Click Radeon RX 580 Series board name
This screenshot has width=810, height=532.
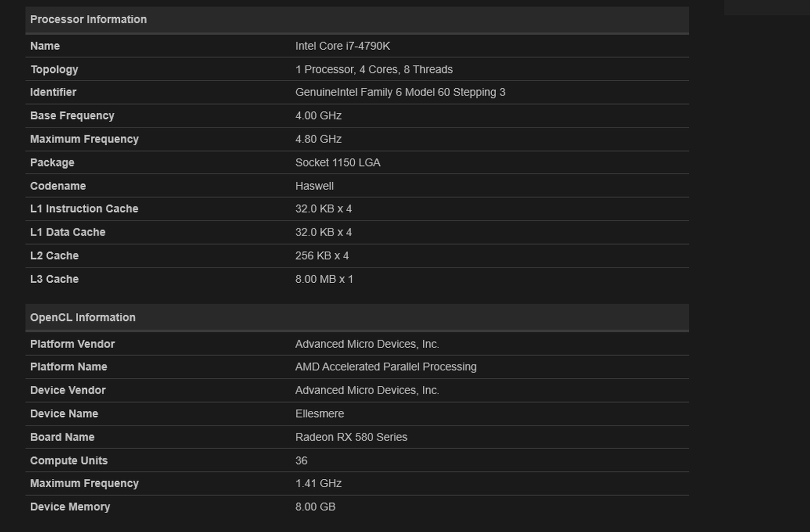(351, 437)
